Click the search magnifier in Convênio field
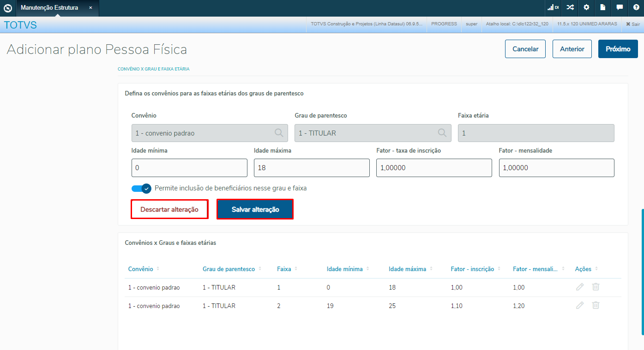The height and width of the screenshot is (350, 644). coord(279,133)
